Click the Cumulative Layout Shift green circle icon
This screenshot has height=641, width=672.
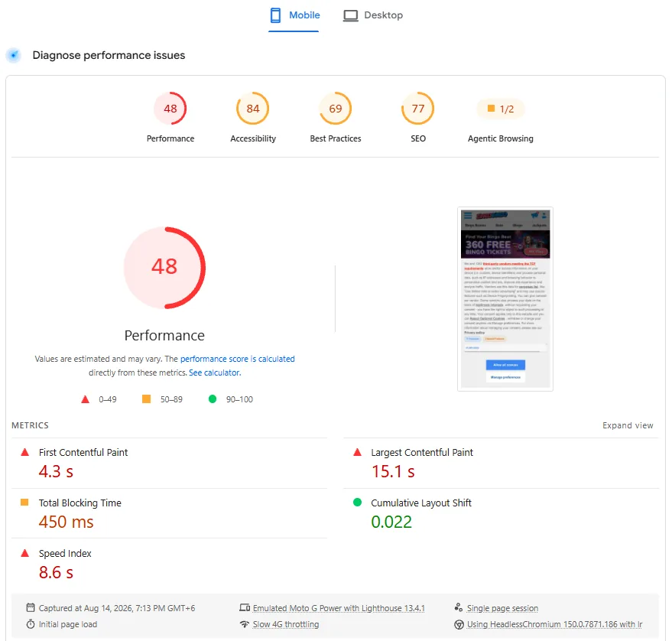click(358, 502)
